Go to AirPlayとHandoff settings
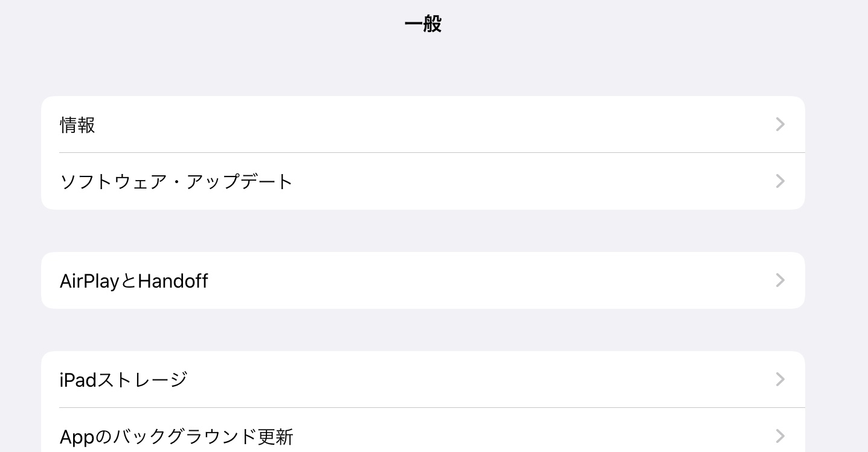Screen dimensions: 868x452 click(423, 280)
